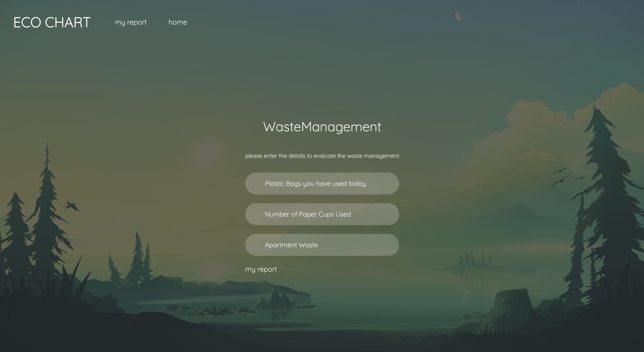644x352 pixels.
Task: Go to home in the navigation bar
Action: tap(178, 22)
